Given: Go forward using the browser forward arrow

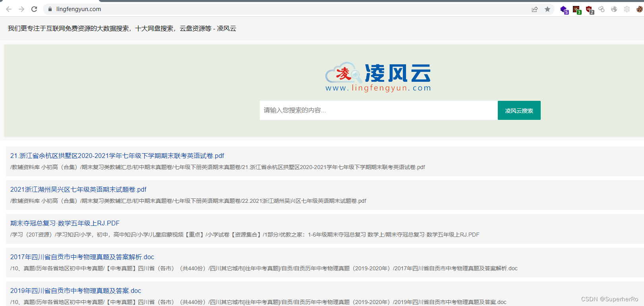Looking at the screenshot, I should point(21,9).
